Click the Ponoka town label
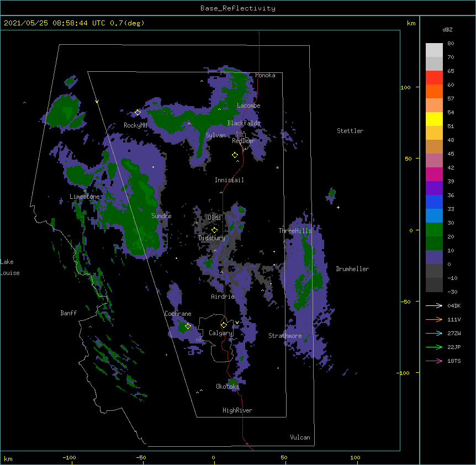The width and height of the screenshot is (476, 465). (265, 75)
